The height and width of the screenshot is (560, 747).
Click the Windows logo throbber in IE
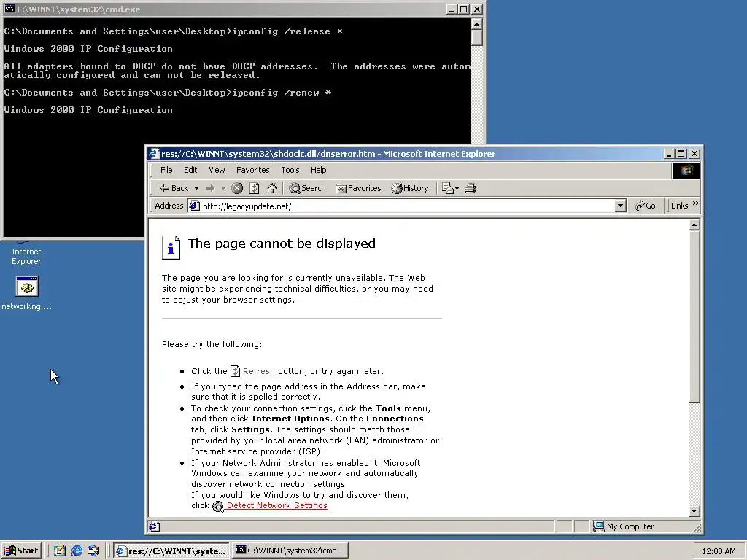click(x=686, y=171)
